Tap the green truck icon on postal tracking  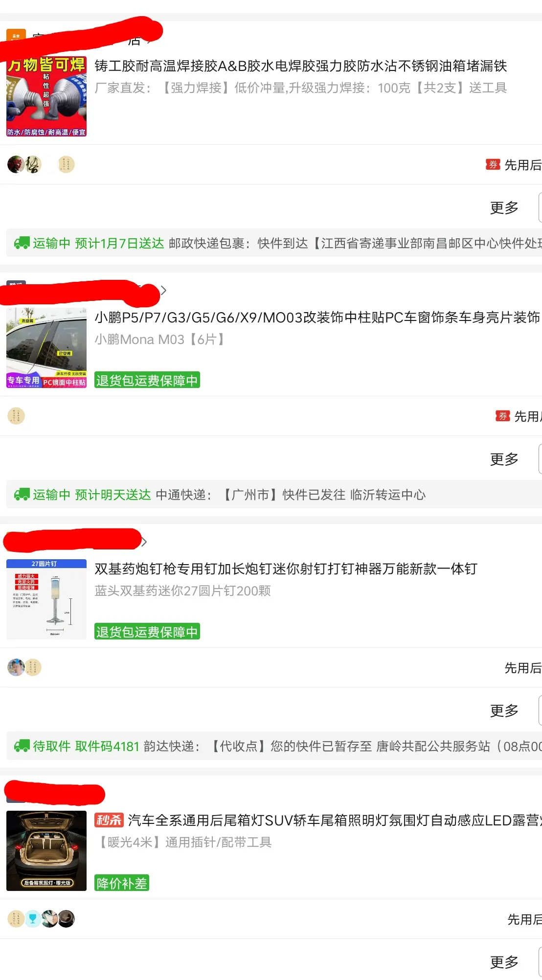click(x=22, y=243)
